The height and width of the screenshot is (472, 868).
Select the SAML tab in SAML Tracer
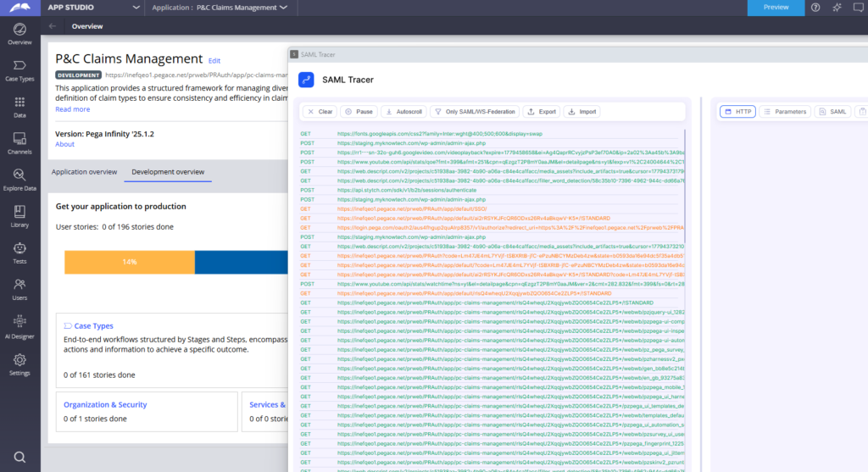[x=832, y=112]
